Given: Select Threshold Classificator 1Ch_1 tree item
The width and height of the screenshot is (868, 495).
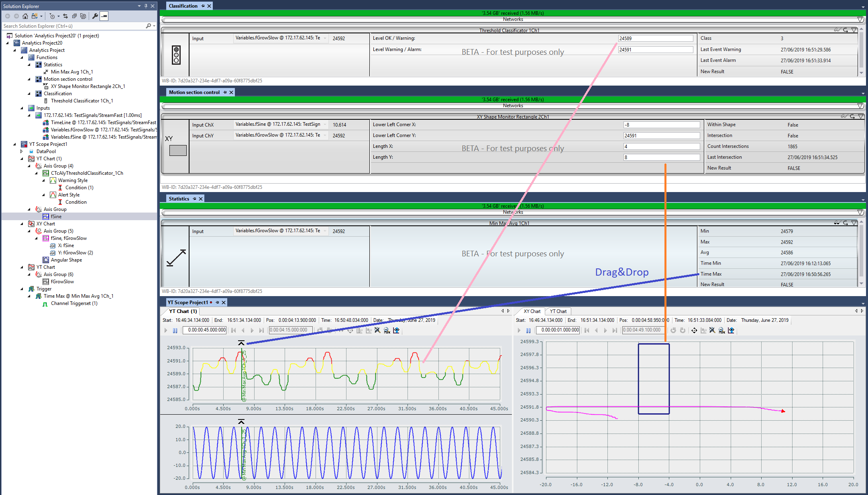Looking at the screenshot, I should point(82,101).
